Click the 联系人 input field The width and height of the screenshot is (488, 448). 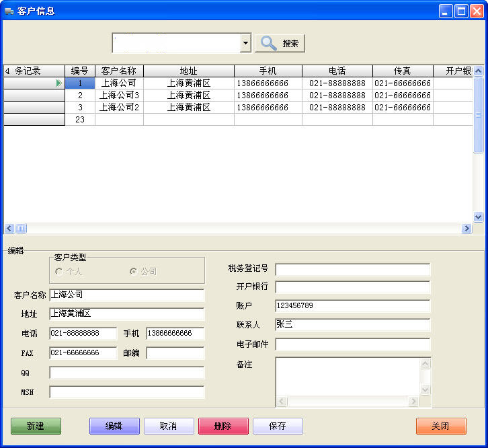[x=353, y=325]
